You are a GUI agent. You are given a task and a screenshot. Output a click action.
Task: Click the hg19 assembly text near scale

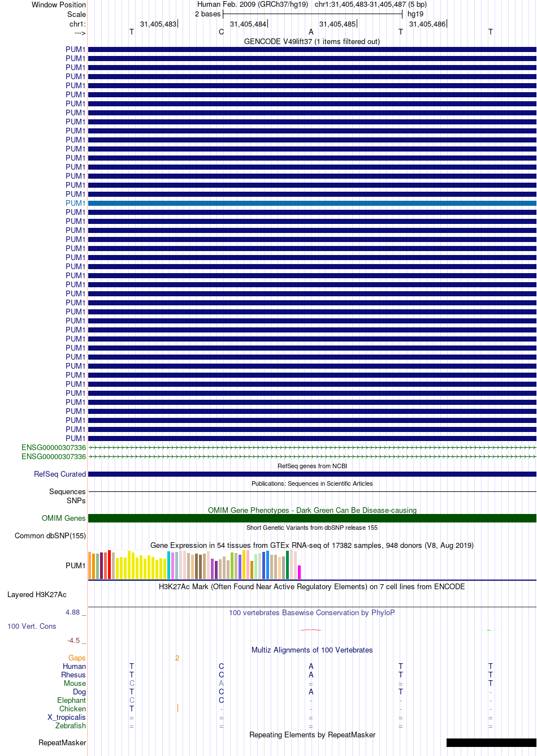415,14
